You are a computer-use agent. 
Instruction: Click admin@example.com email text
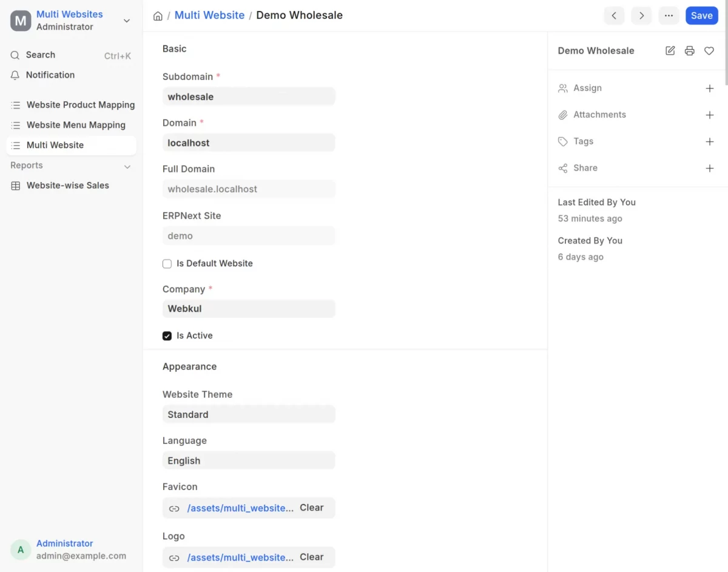click(x=81, y=556)
